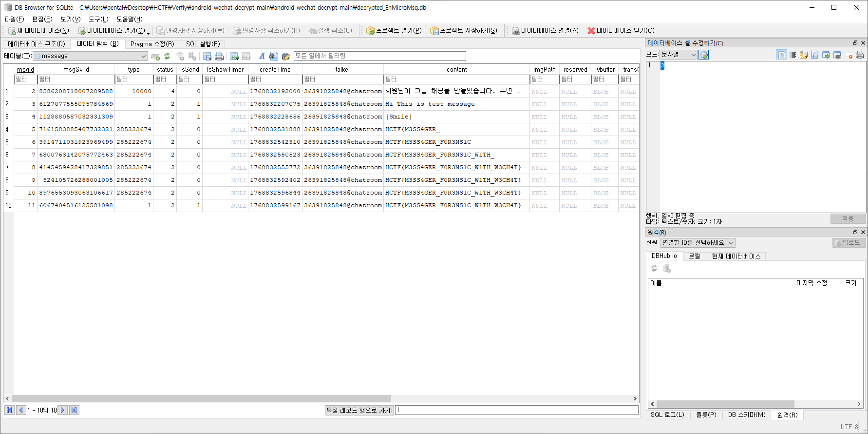Click the import from file folder icon in cell editor
The width and height of the screenshot is (868, 434).
click(804, 55)
